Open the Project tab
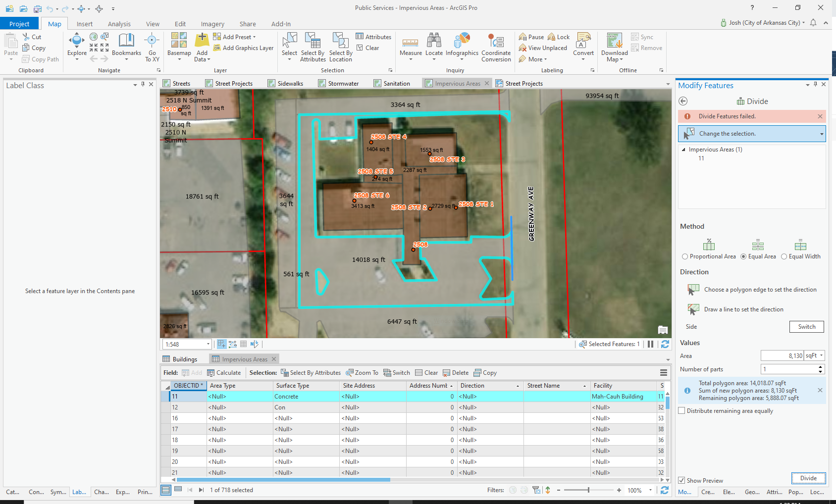The width and height of the screenshot is (836, 504). click(x=19, y=24)
